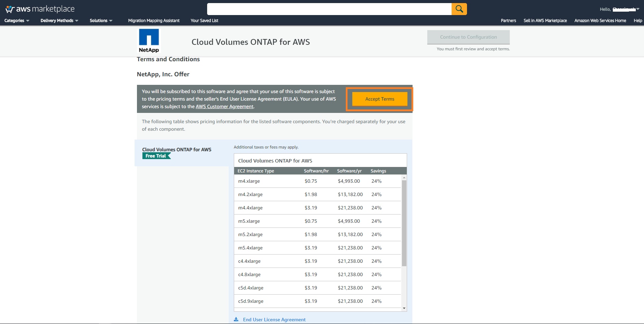Open the Hello account dropdown
Image resolution: width=644 pixels, height=324 pixels.
click(619, 9)
